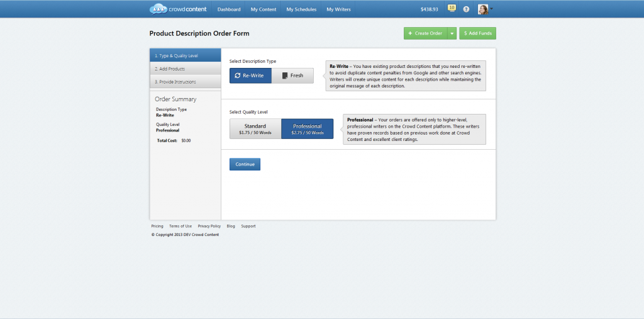Viewport: 644px width, 319px height.
Task: Go to step 3 Provide Instructions
Action: pyautogui.click(x=185, y=82)
